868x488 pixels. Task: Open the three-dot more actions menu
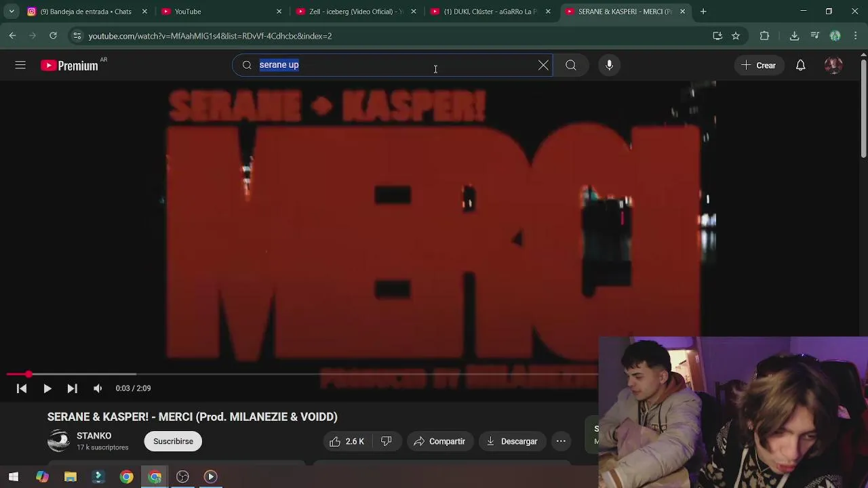pos(561,441)
